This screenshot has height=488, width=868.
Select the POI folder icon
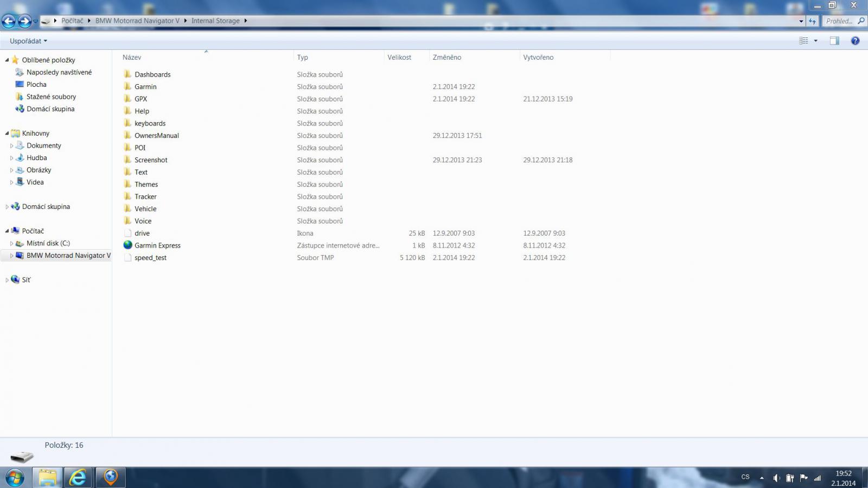(127, 148)
